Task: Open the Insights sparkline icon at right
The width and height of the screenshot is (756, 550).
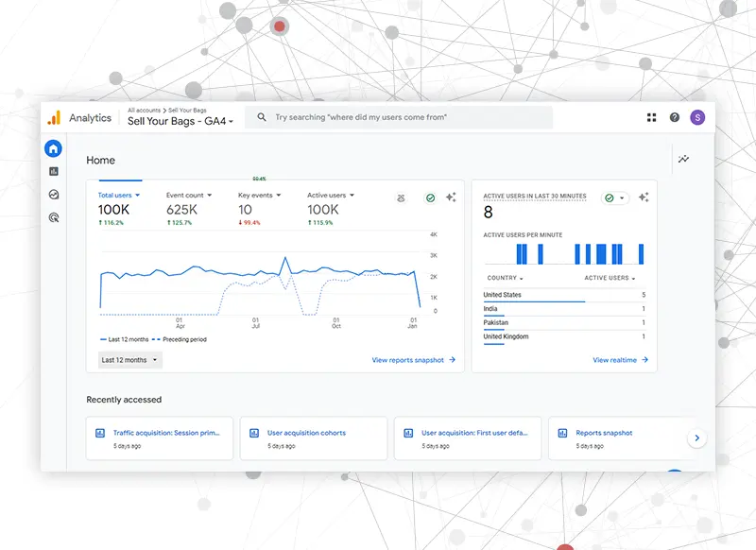Action: pos(683,159)
